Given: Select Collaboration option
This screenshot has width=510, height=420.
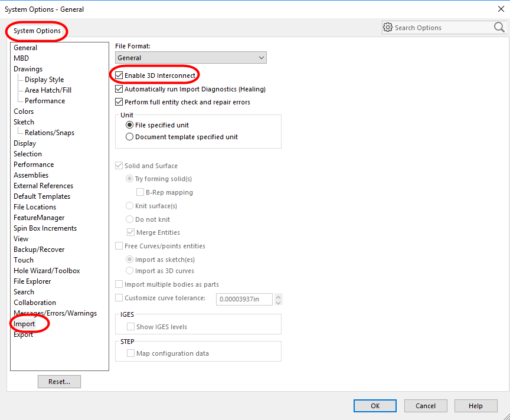Looking at the screenshot, I should (35, 303).
